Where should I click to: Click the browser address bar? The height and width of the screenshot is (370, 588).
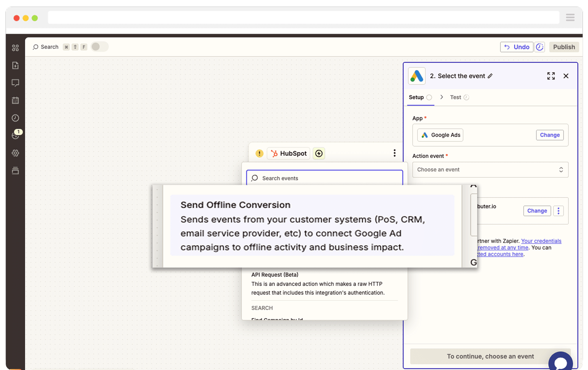[304, 18]
